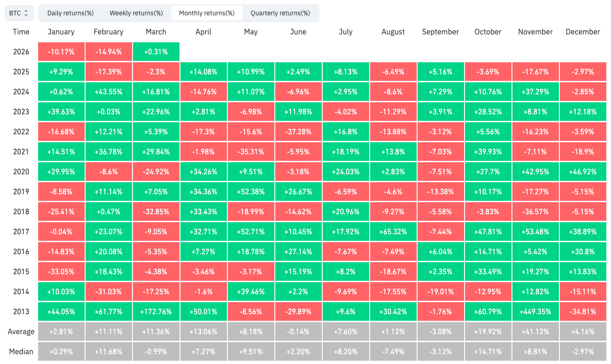The image size is (611, 364).
Task: Select the Monthly returns(%) tab
Action: [x=206, y=13]
